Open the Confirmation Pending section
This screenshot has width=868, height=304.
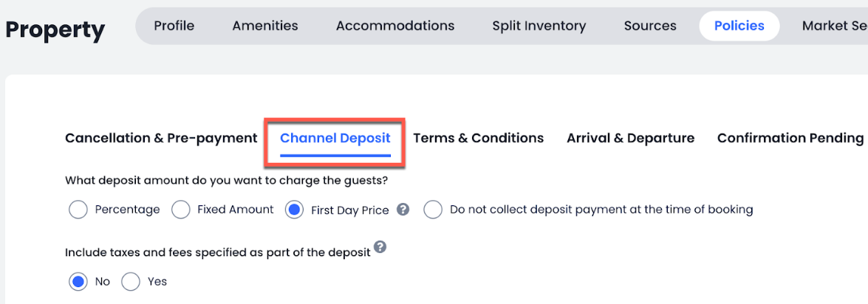790,138
